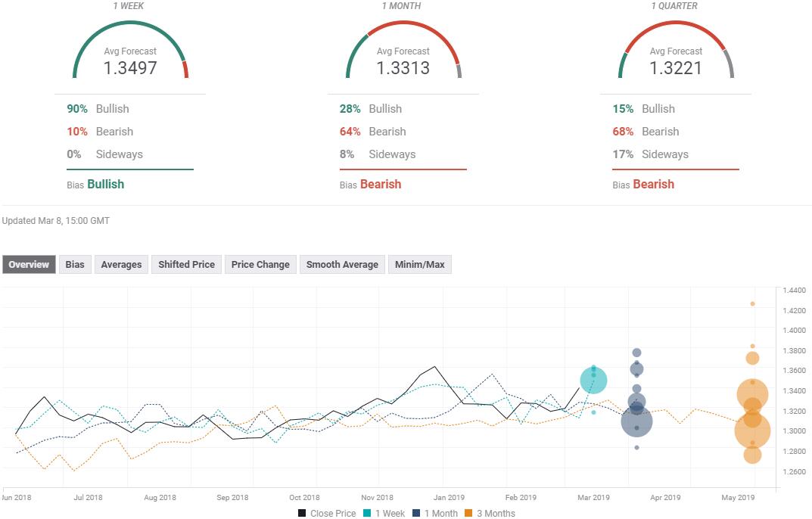Click the 1 Quarter Bias Bearish label
Screen dimensions: 812x519
tap(643, 185)
